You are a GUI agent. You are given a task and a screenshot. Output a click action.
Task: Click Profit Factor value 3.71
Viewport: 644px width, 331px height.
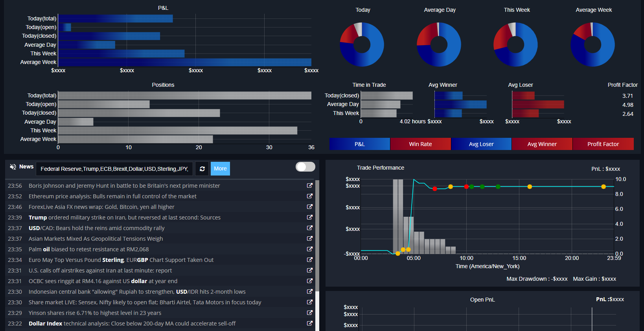[x=627, y=96]
